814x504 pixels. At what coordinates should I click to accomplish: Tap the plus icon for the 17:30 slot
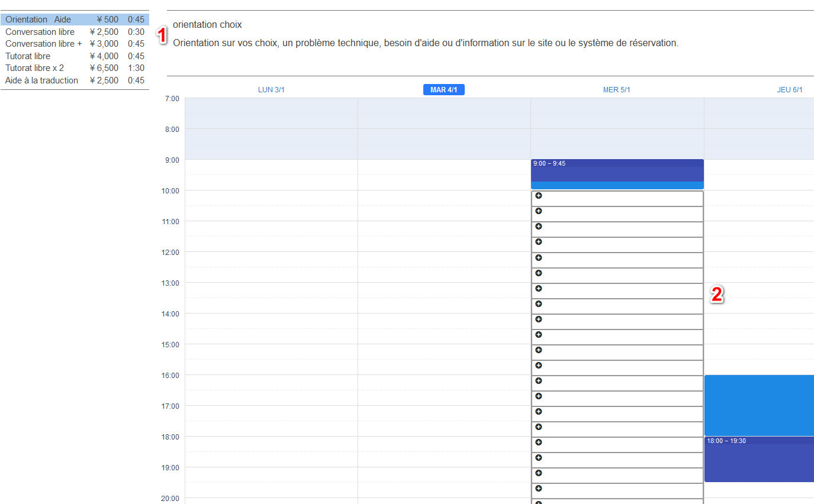coord(539,427)
